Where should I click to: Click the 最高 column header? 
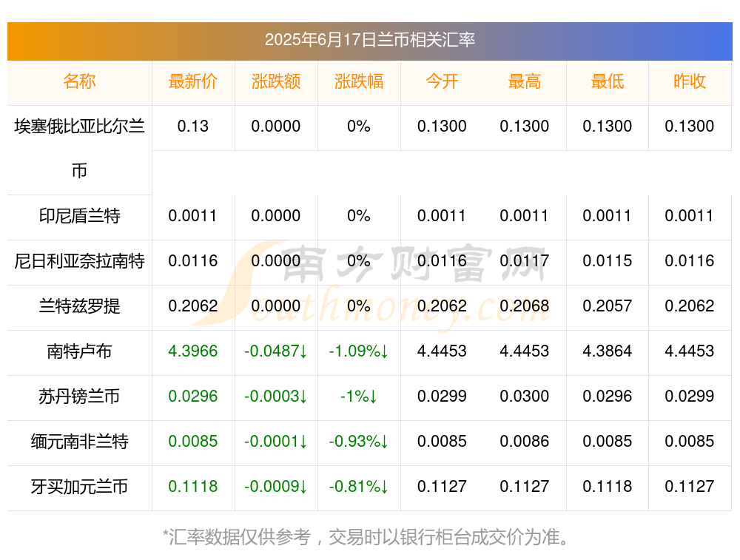pyautogui.click(x=525, y=81)
